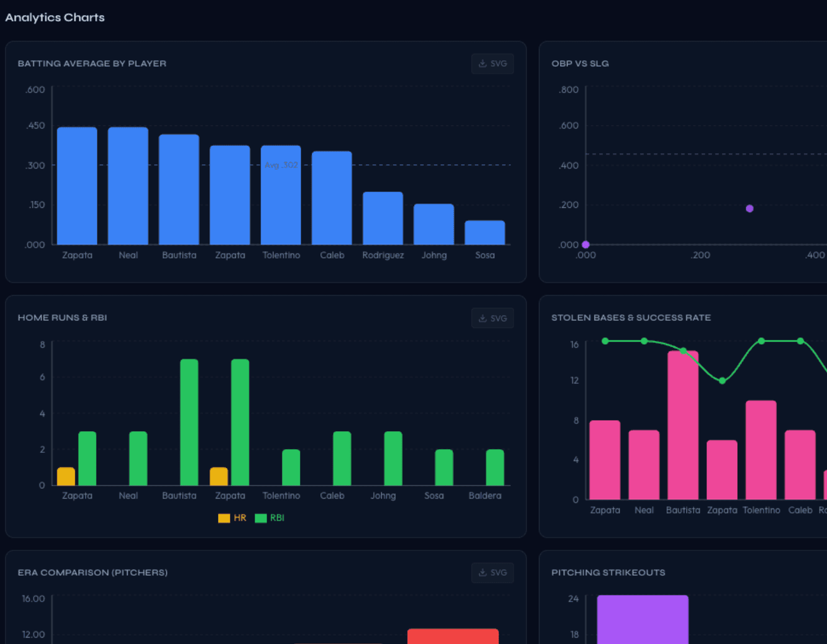The height and width of the screenshot is (644, 827).
Task: Click Stolen Bases & Success Rate title
Action: coord(631,318)
